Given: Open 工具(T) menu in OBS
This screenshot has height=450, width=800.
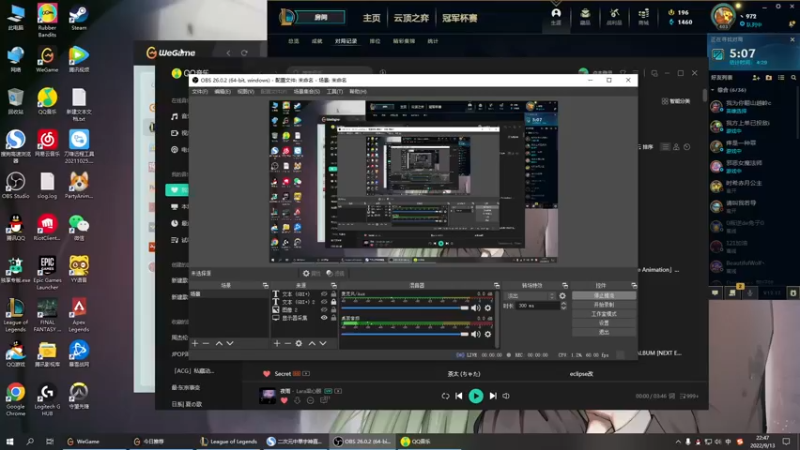Looking at the screenshot, I should [x=335, y=91].
